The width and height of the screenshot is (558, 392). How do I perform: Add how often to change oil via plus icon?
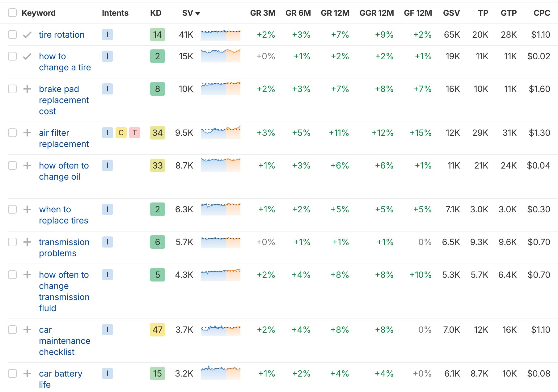point(27,165)
